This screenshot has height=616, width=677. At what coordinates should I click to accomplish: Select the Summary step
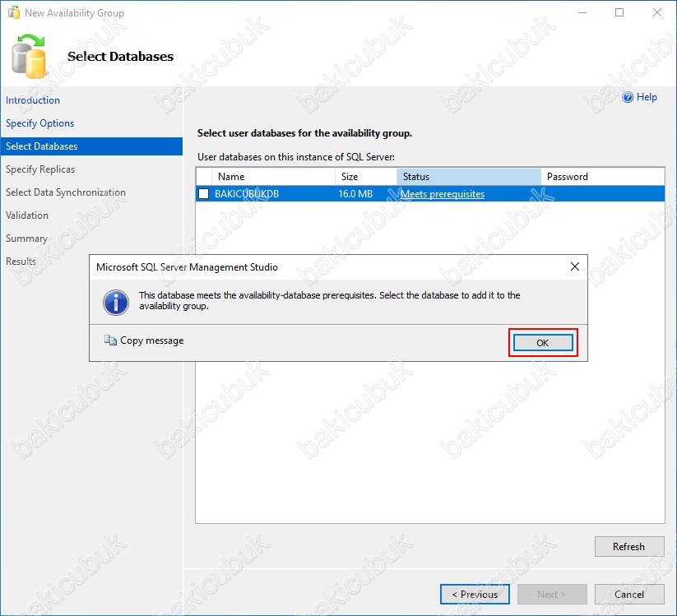click(26, 239)
